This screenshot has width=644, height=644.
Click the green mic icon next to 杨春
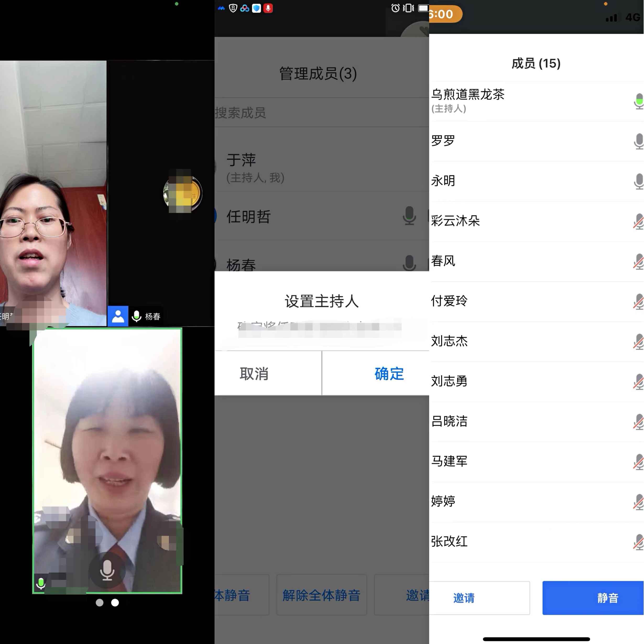[136, 316]
